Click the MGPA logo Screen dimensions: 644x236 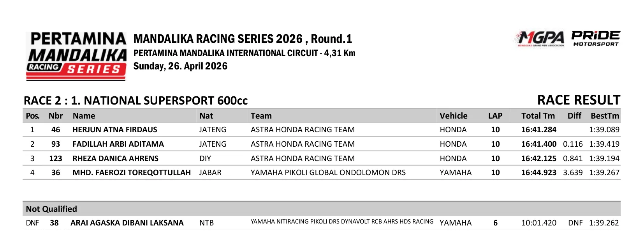(541, 39)
